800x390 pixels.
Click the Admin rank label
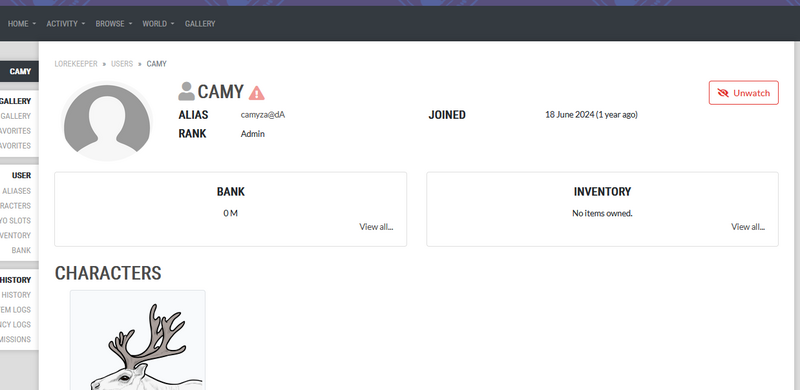tap(253, 134)
